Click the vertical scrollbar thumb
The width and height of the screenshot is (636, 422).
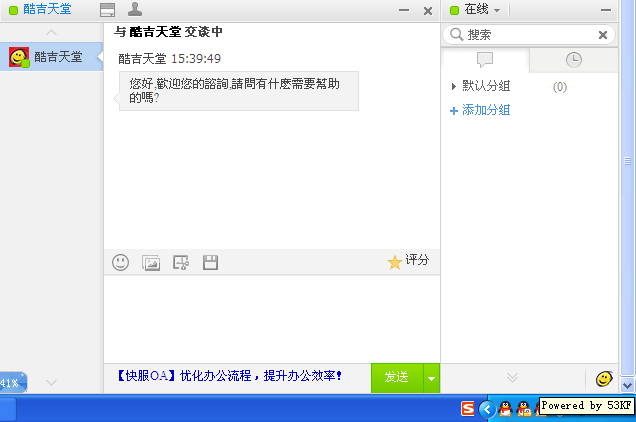[x=627, y=161]
